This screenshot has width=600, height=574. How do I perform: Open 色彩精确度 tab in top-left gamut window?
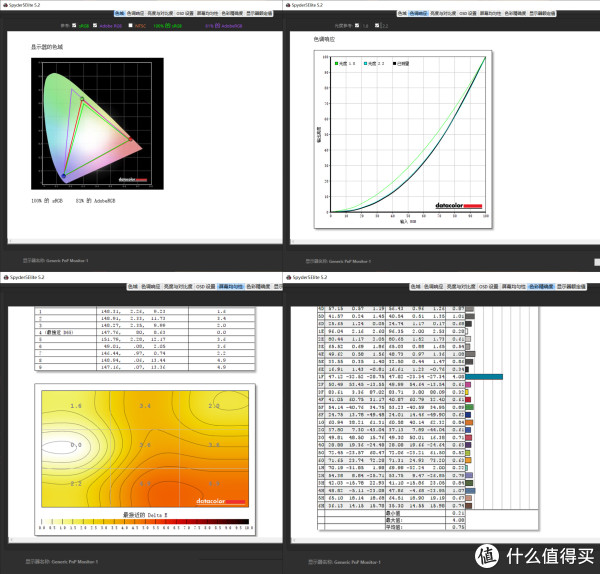(x=232, y=13)
